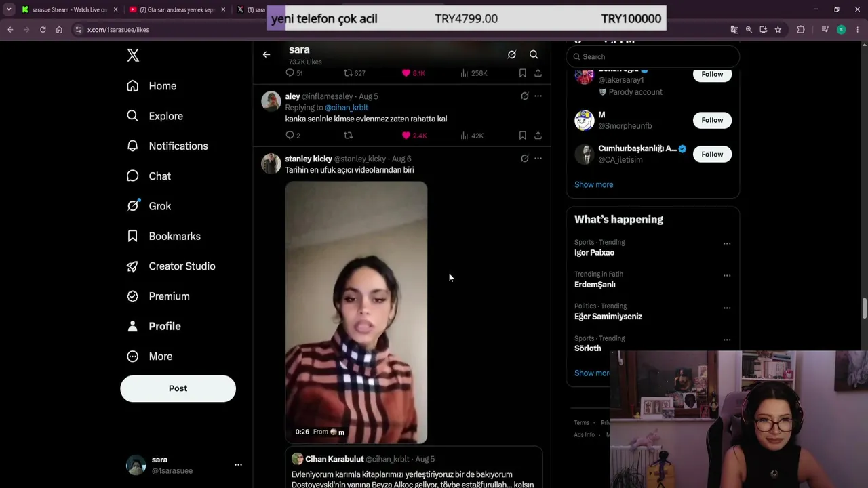Open the browser tab search dropdown
The image size is (868, 488).
[x=9, y=9]
